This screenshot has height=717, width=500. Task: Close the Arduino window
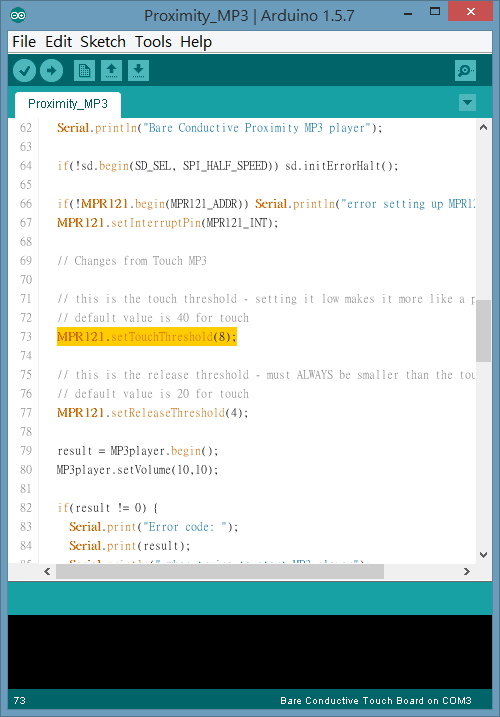tap(471, 11)
